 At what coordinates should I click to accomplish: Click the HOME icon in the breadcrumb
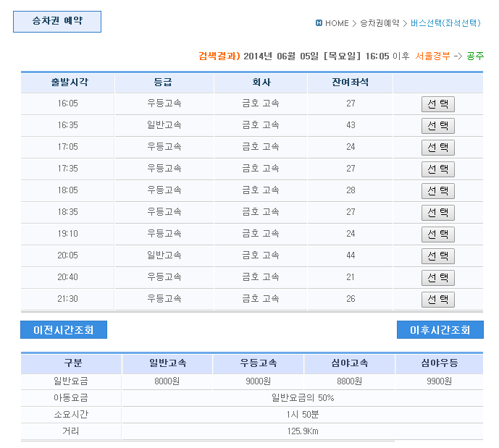(x=319, y=23)
